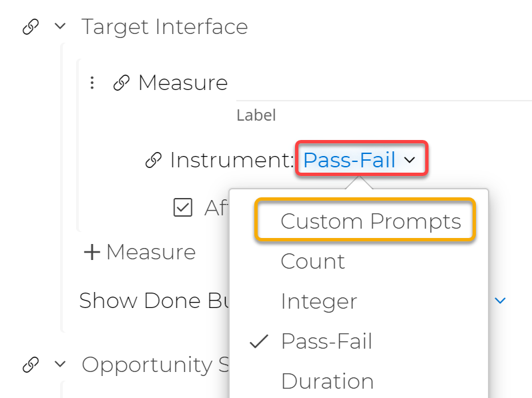Click link icon beside Opportunity section
This screenshot has width=532, height=398.
30,365
